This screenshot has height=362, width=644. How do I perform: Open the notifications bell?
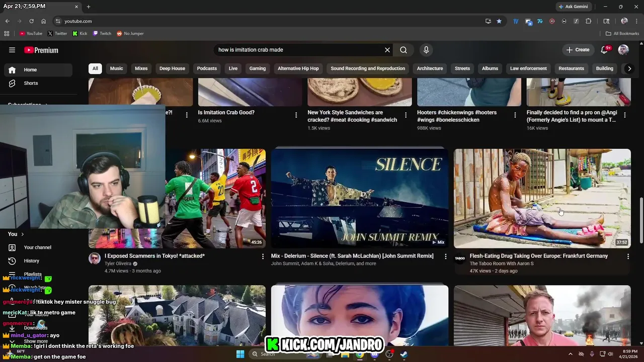point(605,50)
